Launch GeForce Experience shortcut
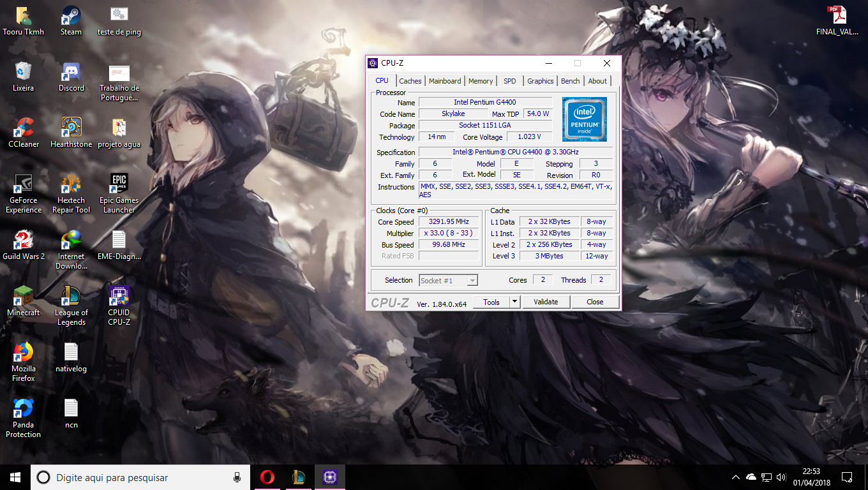This screenshot has width=868, height=490. click(24, 193)
